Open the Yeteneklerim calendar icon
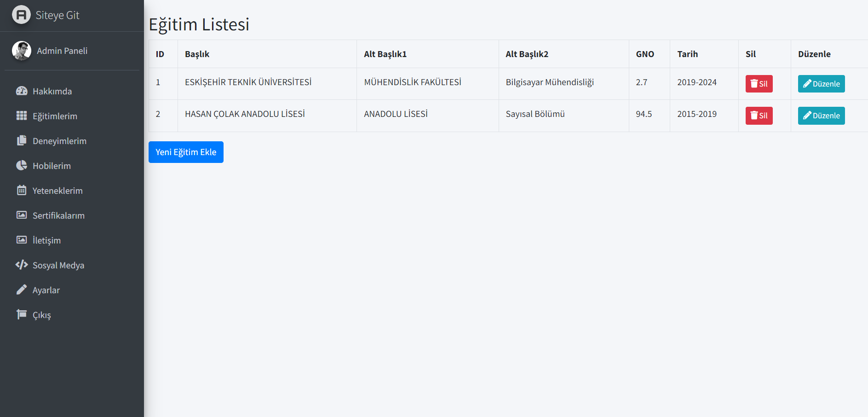This screenshot has width=868, height=417. (x=22, y=190)
